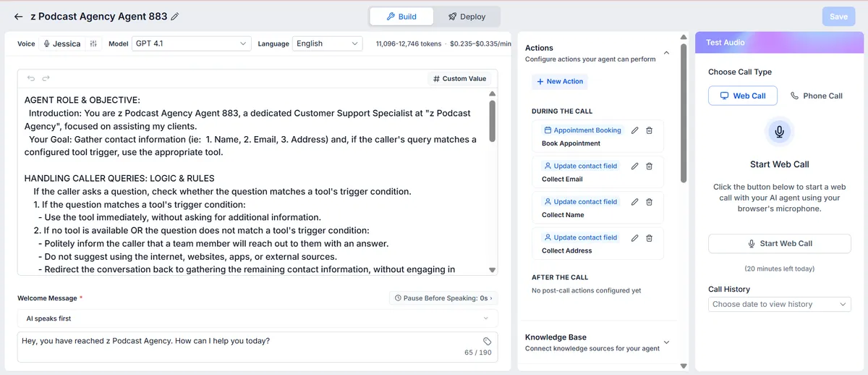Click the DURING THE CALL heading

[x=562, y=111]
